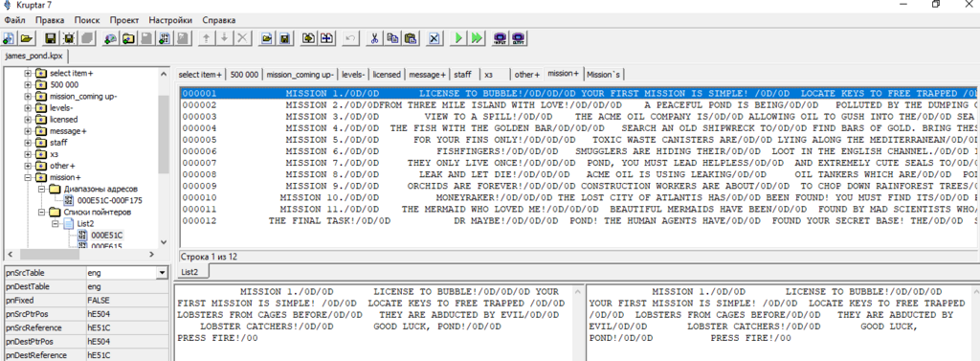Click the open text file toolbar icon

[x=267, y=38]
